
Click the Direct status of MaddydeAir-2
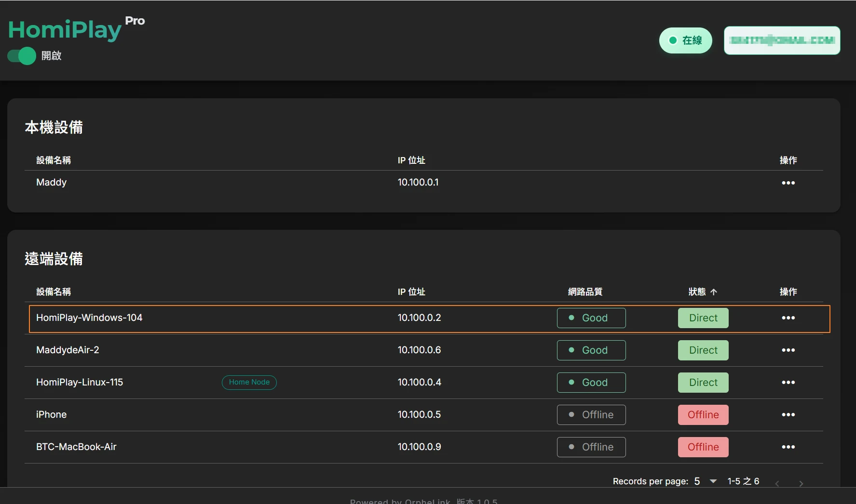pyautogui.click(x=703, y=350)
